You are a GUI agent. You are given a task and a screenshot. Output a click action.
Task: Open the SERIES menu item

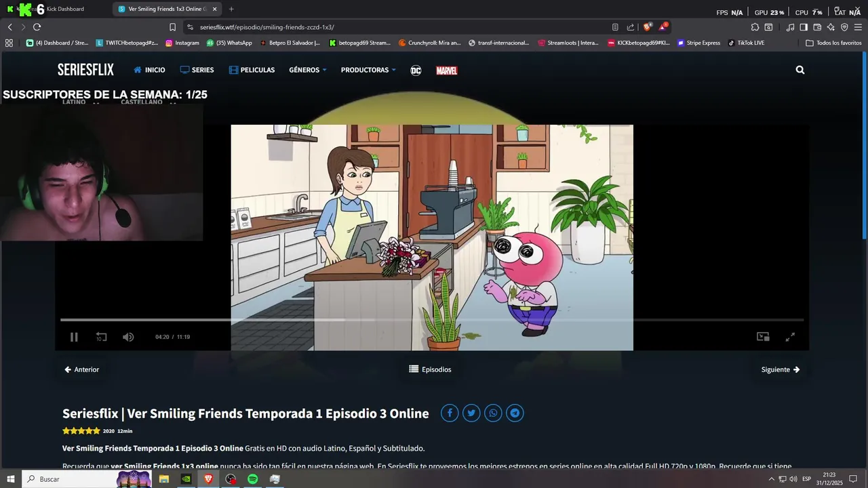click(x=197, y=70)
